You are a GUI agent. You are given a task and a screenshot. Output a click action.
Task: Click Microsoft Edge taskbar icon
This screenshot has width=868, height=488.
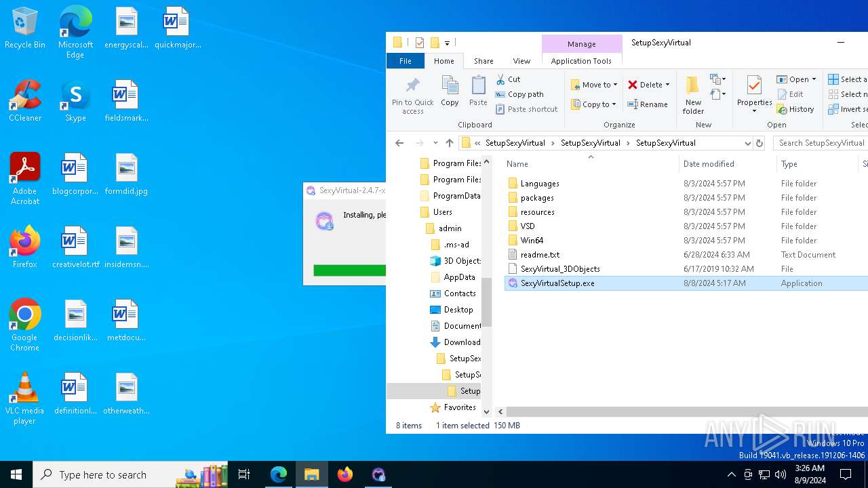(279, 474)
